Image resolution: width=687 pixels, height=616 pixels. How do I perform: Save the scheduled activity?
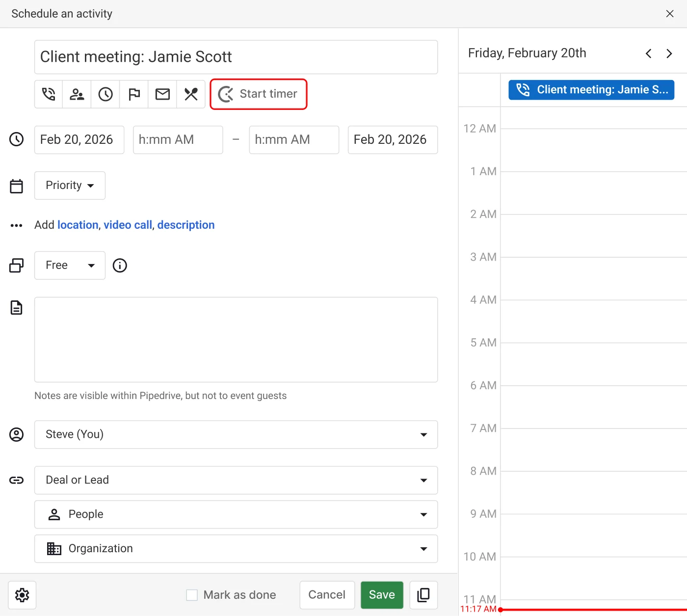point(382,595)
